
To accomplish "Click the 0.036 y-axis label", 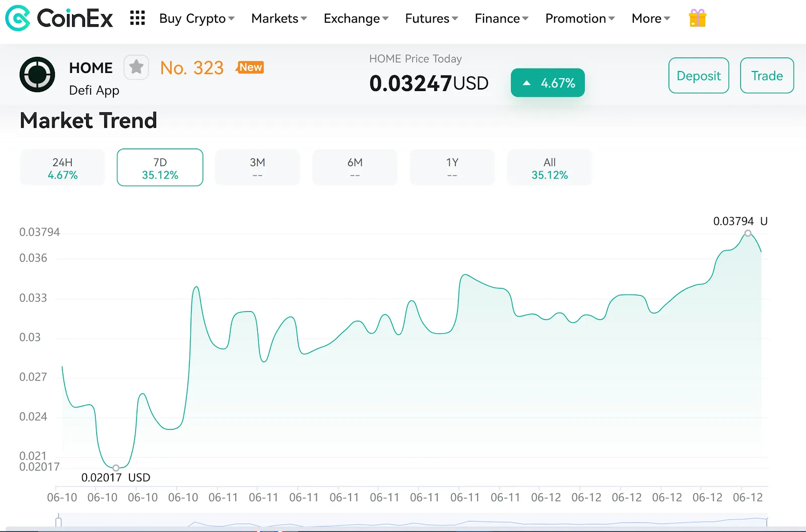I will (x=33, y=258).
